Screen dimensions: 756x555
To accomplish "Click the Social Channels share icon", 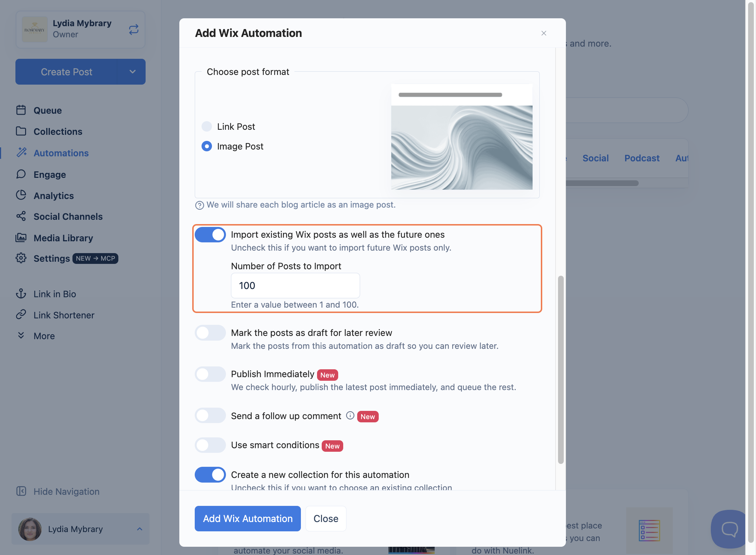I will click(x=21, y=216).
